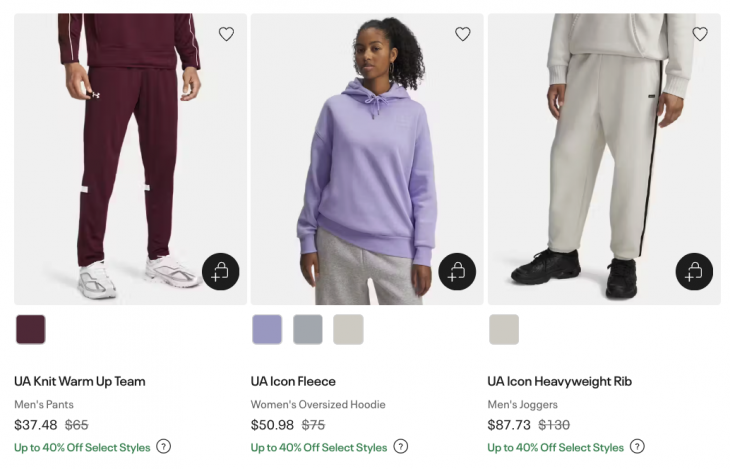Select the cream swatch for Heavyweight Rib joggers
Image resolution: width=730 pixels, height=469 pixels.
click(504, 329)
